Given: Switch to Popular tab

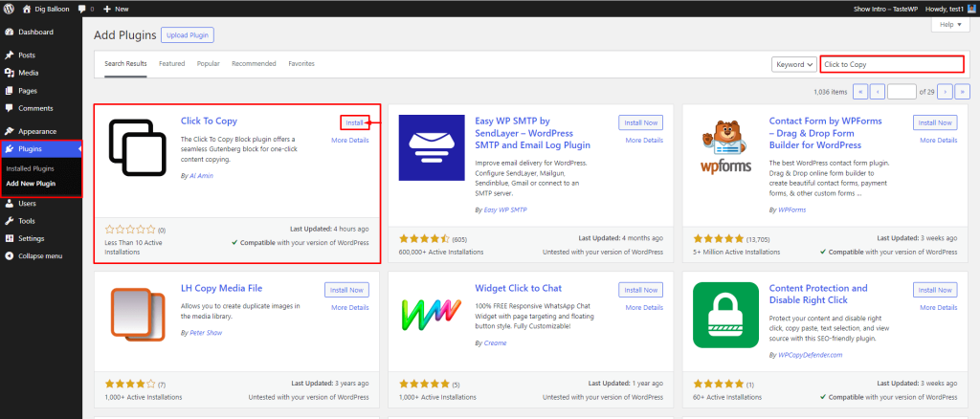Looking at the screenshot, I should coord(208,64).
